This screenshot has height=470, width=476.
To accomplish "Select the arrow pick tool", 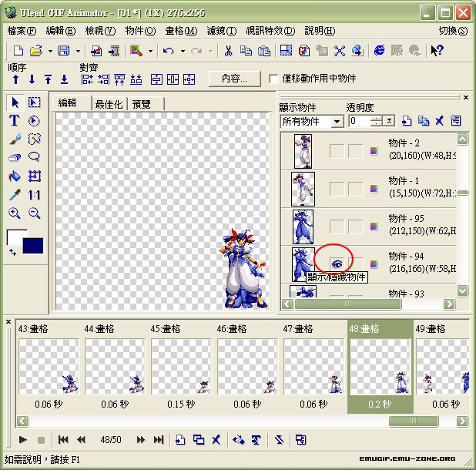I will (15, 102).
